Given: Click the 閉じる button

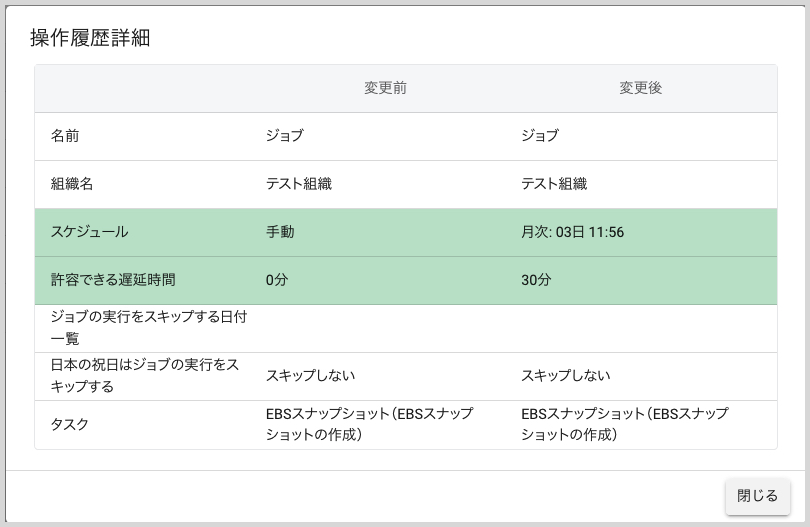Looking at the screenshot, I should click(x=757, y=496).
